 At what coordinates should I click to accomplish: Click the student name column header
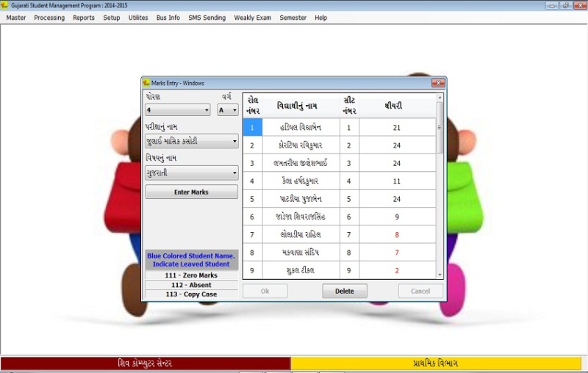tap(301, 106)
